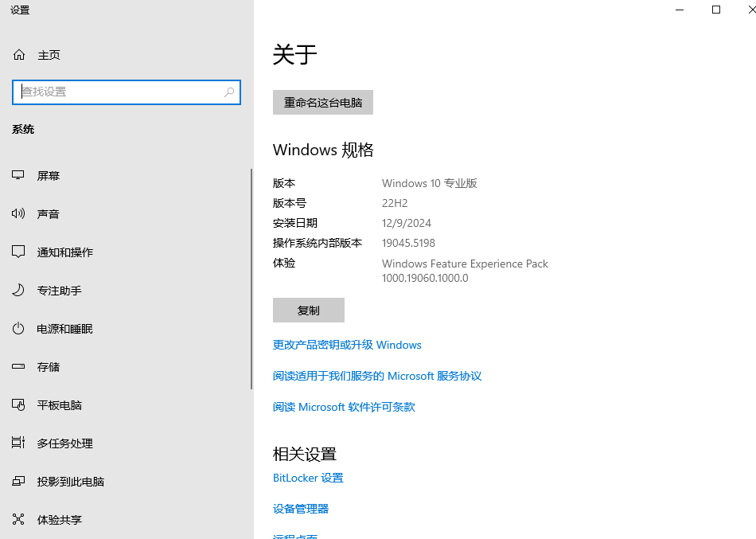Click the Home (主页) house icon
756x539 pixels.
point(19,55)
